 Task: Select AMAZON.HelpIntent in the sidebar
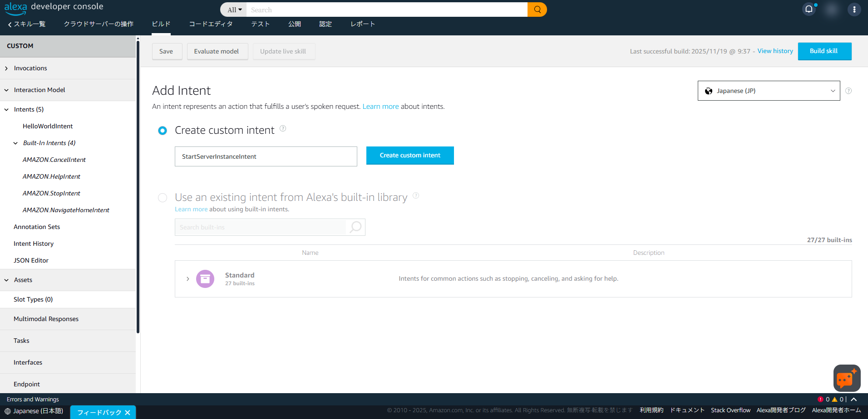tap(51, 176)
